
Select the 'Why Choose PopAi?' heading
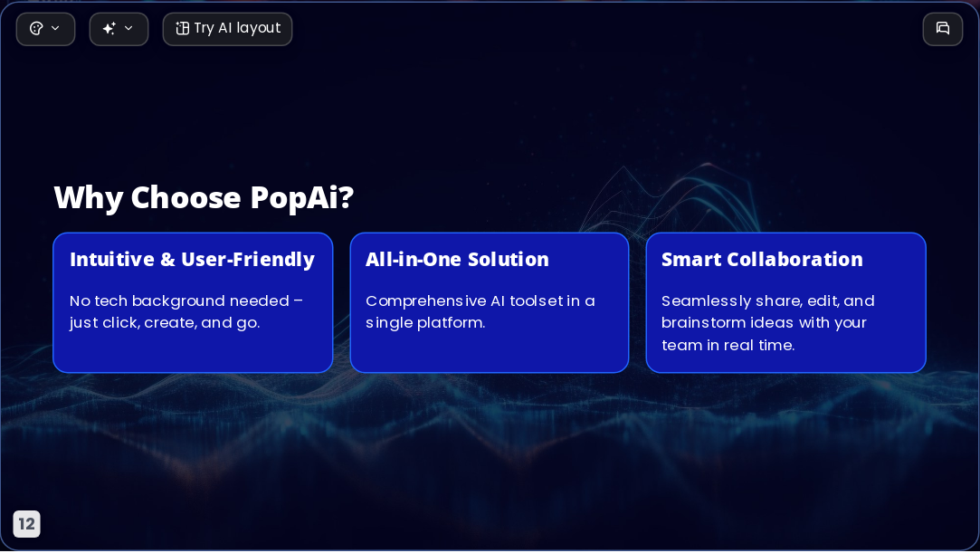pyautogui.click(x=204, y=198)
